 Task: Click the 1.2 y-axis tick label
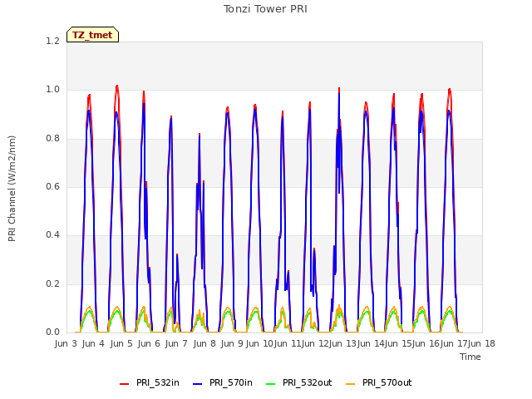(x=52, y=41)
